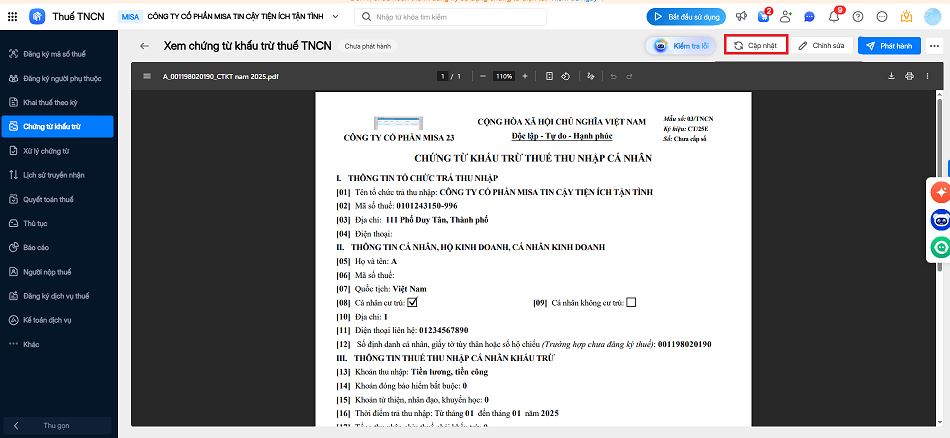Image resolution: width=950 pixels, height=438 pixels.
Task: Click the orange sparkle floating assistant button
Action: [x=940, y=193]
